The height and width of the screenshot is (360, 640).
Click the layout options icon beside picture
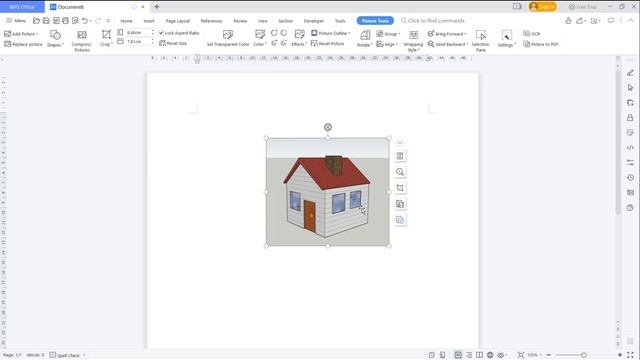(400, 156)
